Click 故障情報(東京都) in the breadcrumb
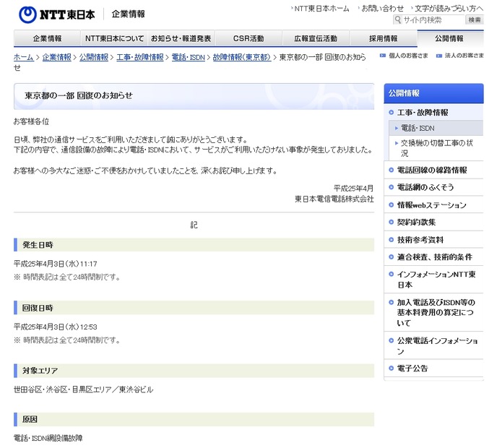 pyautogui.click(x=242, y=57)
